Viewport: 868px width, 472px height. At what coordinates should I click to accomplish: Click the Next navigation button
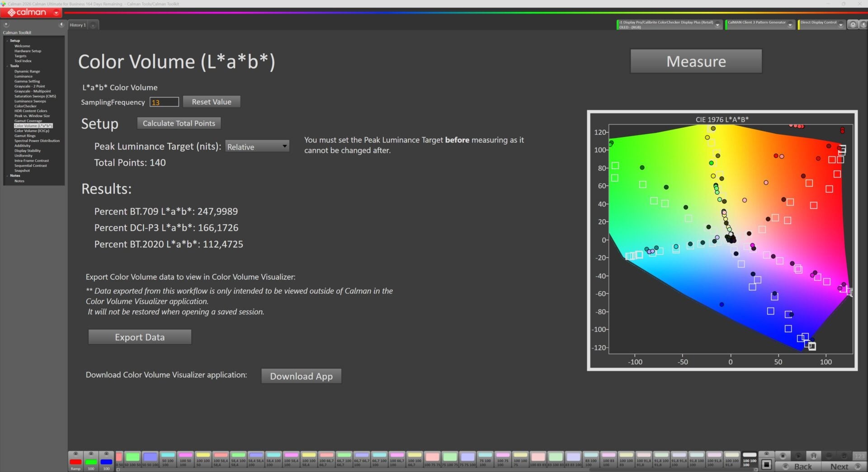coord(844,466)
